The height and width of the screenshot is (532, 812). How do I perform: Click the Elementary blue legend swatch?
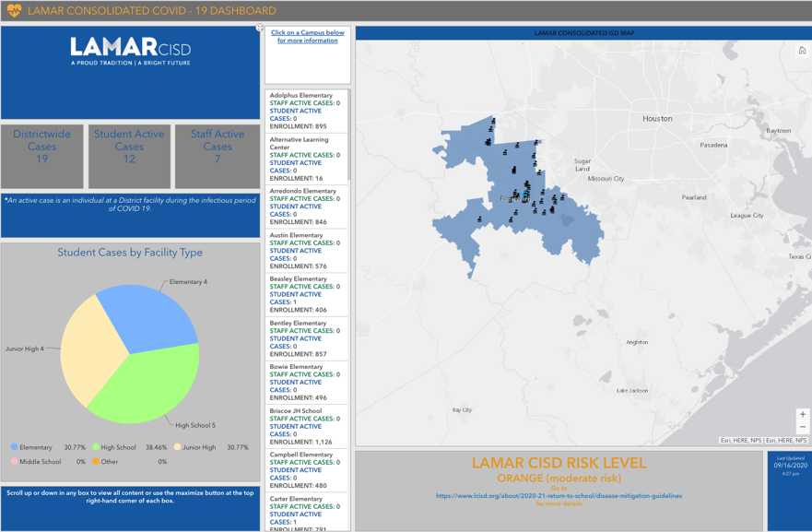click(14, 447)
